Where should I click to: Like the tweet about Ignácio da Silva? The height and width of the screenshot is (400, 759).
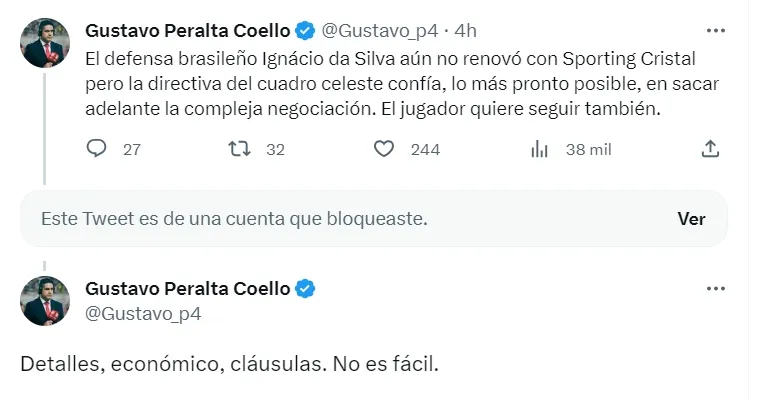384,149
